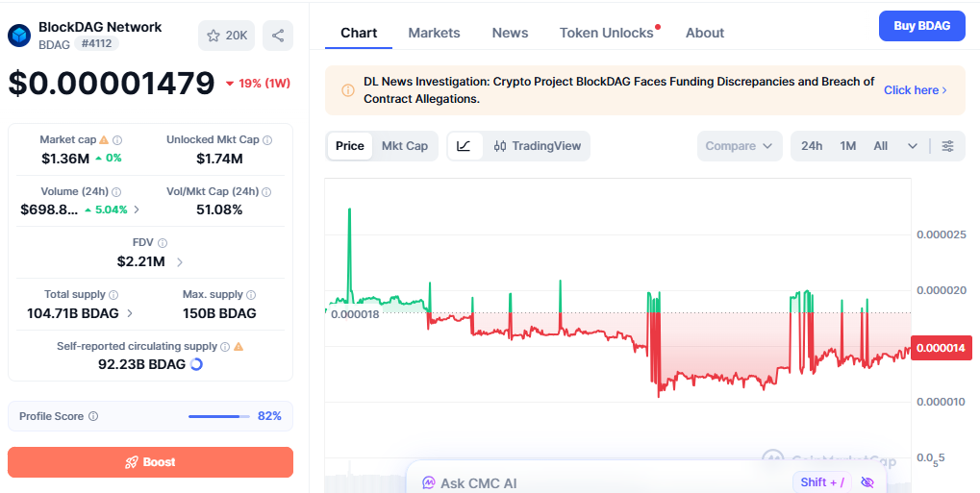Click info icon beside Self-reported circulating supply
The width and height of the screenshot is (980, 493).
[225, 346]
